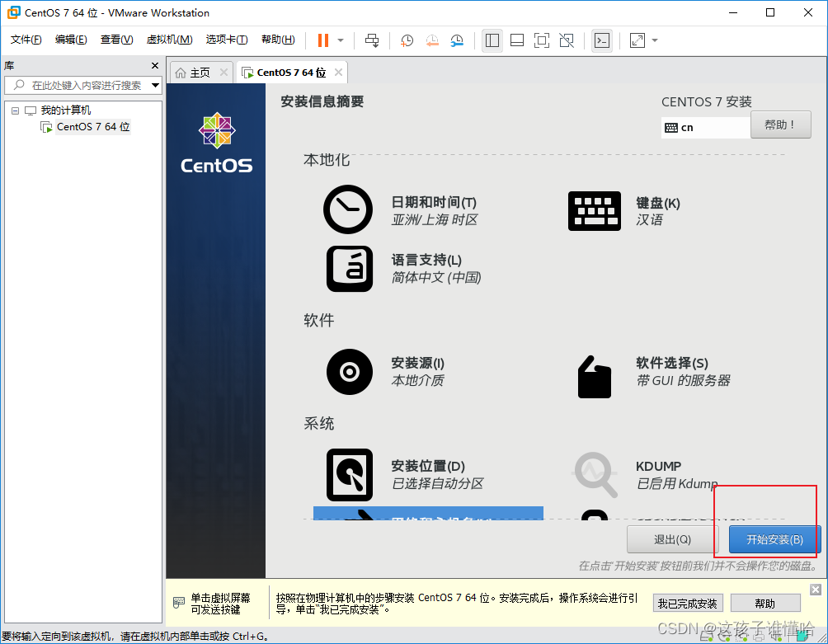The height and width of the screenshot is (644, 828).
Task: Click the 退出(Q) button
Action: coord(671,539)
